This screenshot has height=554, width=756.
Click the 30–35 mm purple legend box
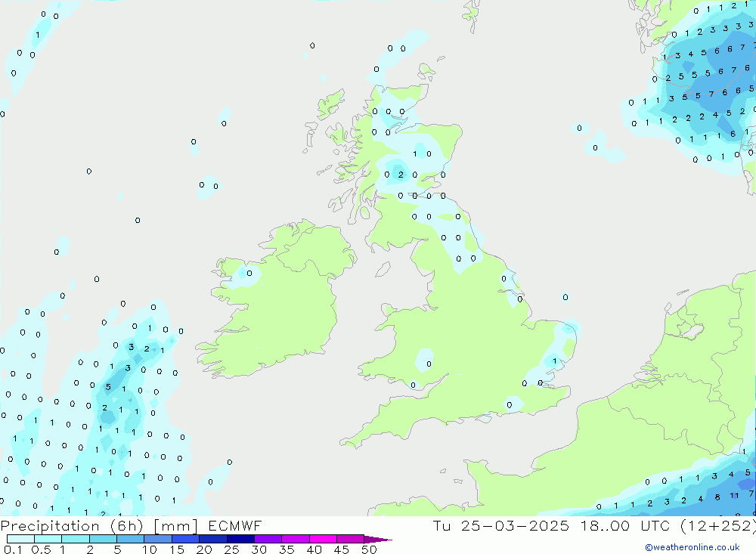pos(268,539)
